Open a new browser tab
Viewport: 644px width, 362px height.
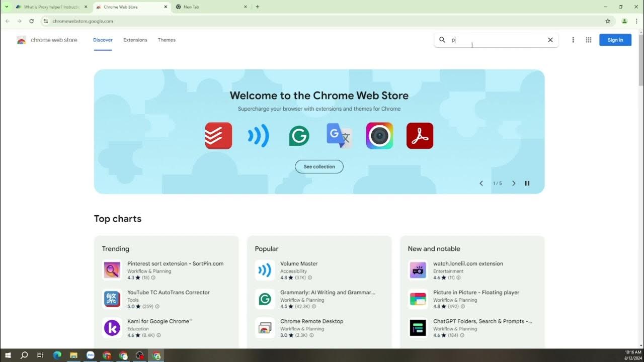tap(258, 7)
